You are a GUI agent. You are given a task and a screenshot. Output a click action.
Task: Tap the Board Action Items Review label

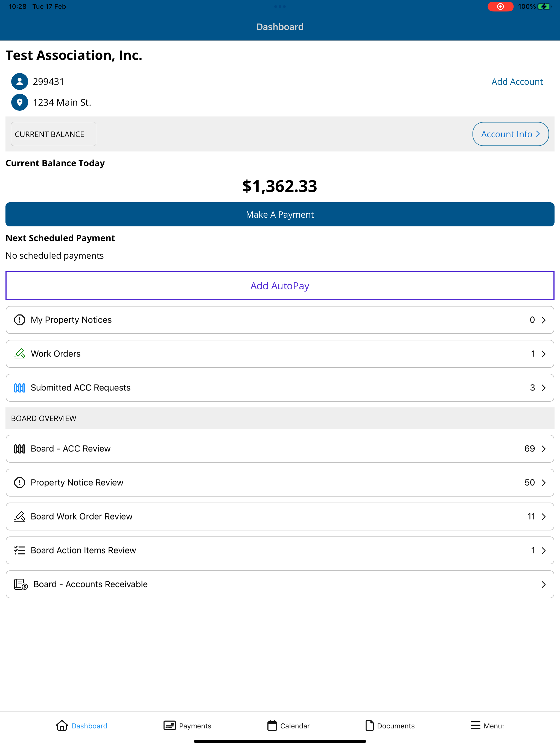83,550
